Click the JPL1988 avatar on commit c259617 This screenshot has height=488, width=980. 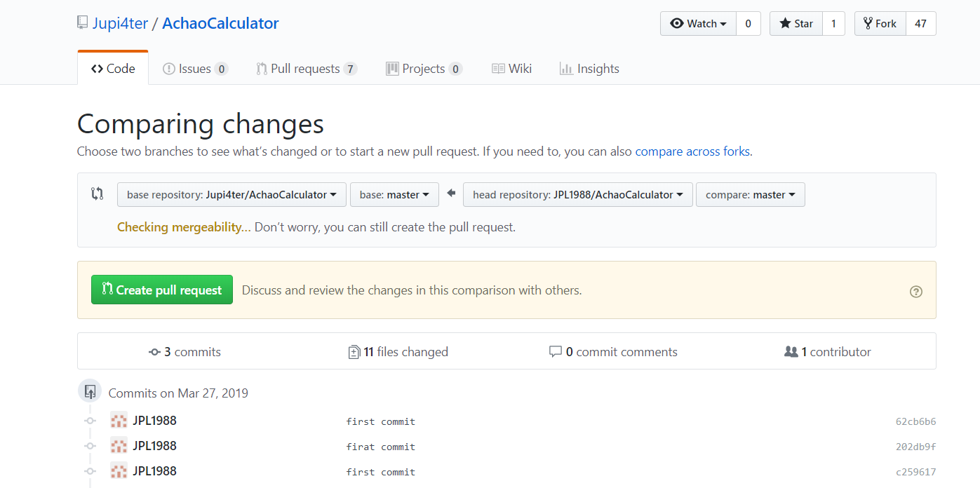(x=119, y=471)
